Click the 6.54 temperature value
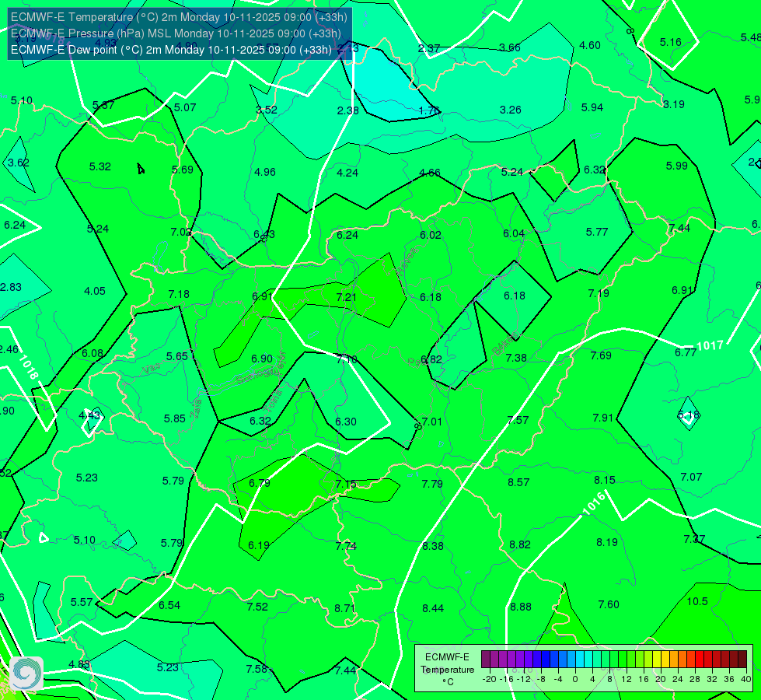The height and width of the screenshot is (700, 761). coord(169,605)
